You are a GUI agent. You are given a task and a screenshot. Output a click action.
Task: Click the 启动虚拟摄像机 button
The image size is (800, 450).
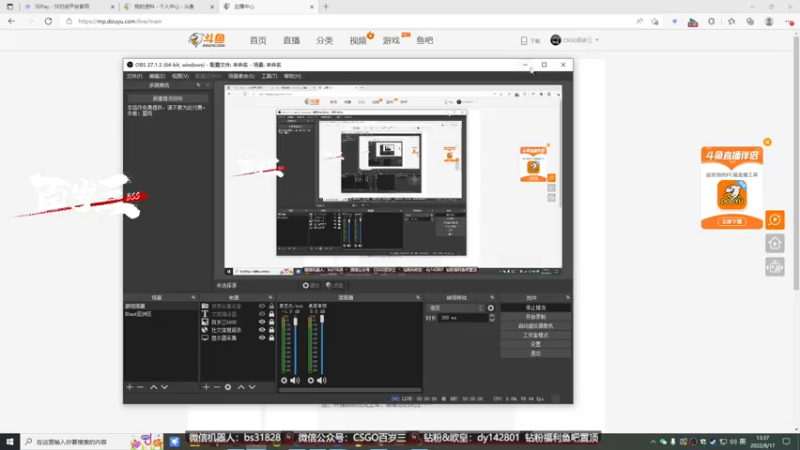pos(535,326)
